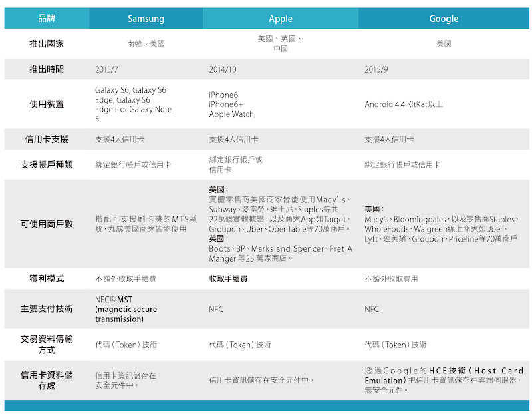The height and width of the screenshot is (414, 532).
Task: Click the 主要支付技術 row label
Action: point(47,309)
